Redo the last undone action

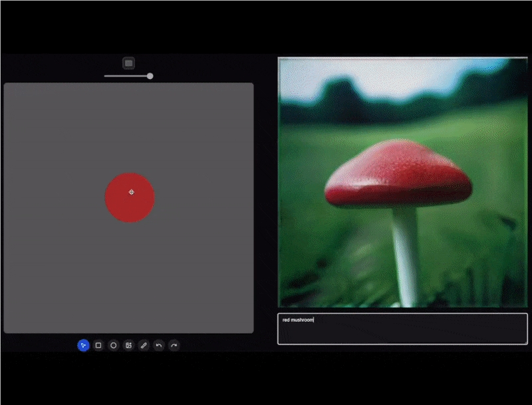tap(174, 345)
